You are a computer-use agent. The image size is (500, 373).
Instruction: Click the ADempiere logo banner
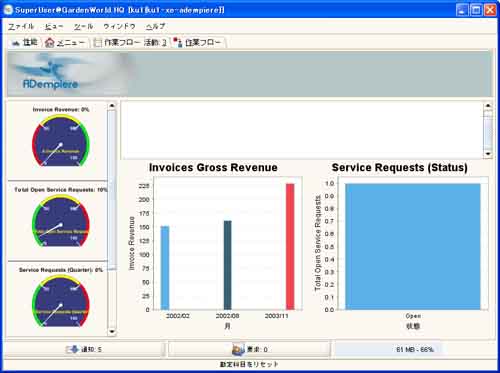pos(68,74)
